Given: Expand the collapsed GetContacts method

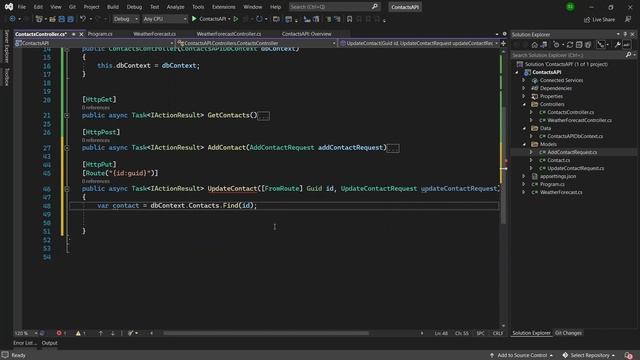Looking at the screenshot, I should tap(67, 116).
